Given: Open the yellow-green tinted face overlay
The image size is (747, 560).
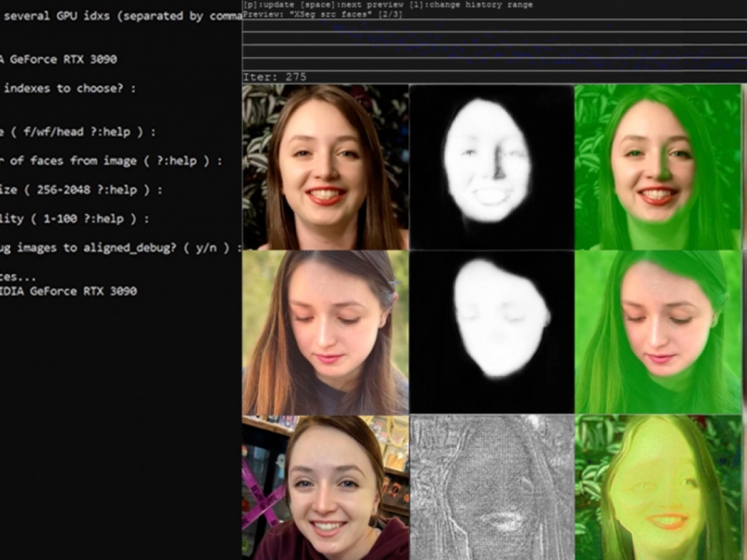Looking at the screenshot, I should 658,488.
